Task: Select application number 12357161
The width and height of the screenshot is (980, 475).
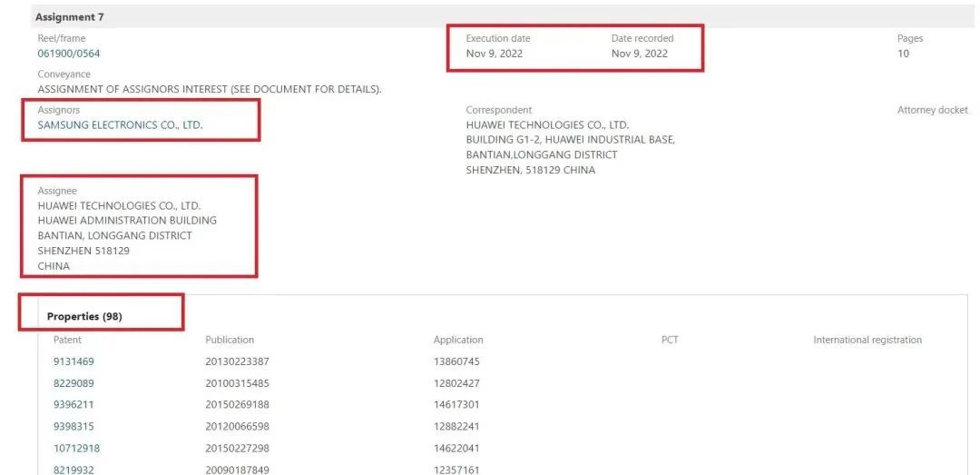Action: [456, 470]
